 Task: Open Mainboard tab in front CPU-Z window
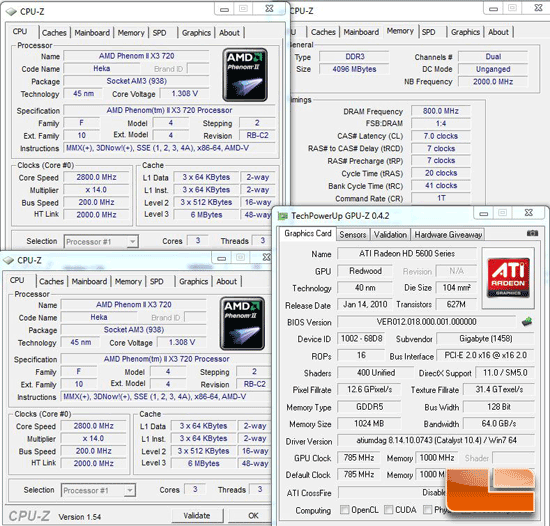(x=89, y=281)
